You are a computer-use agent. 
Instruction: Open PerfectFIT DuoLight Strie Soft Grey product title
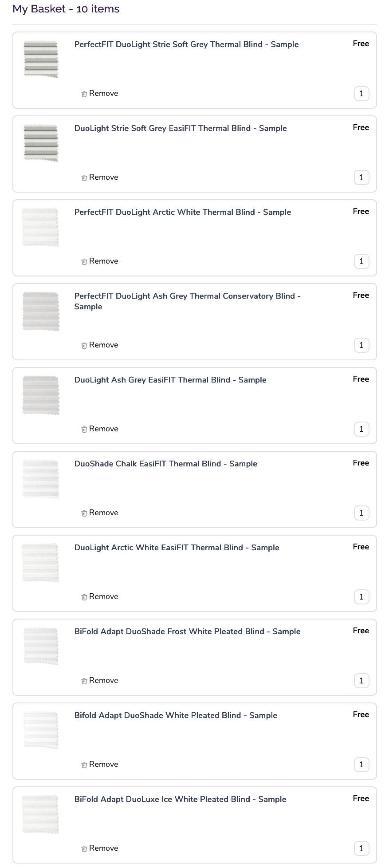pyautogui.click(x=186, y=44)
